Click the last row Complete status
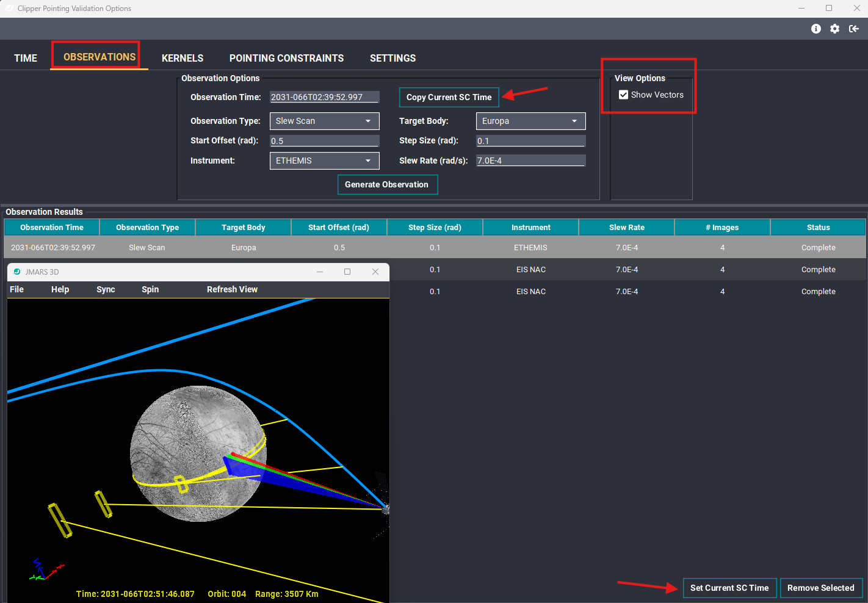The height and width of the screenshot is (603, 868). pos(818,291)
